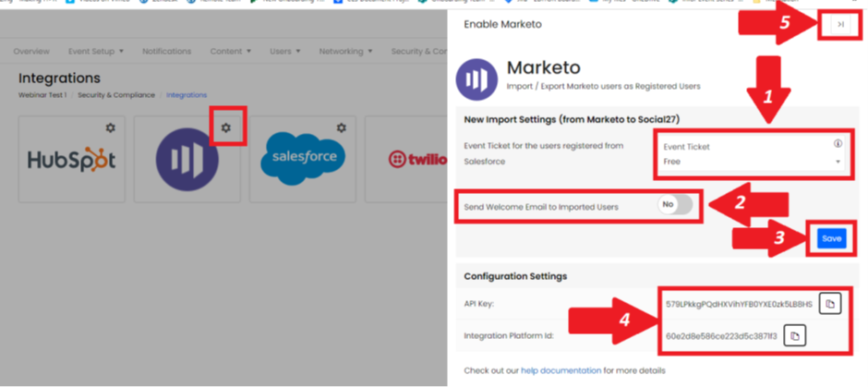Open the HubSpot integration settings gear
The width and height of the screenshot is (868, 387).
[x=111, y=127]
